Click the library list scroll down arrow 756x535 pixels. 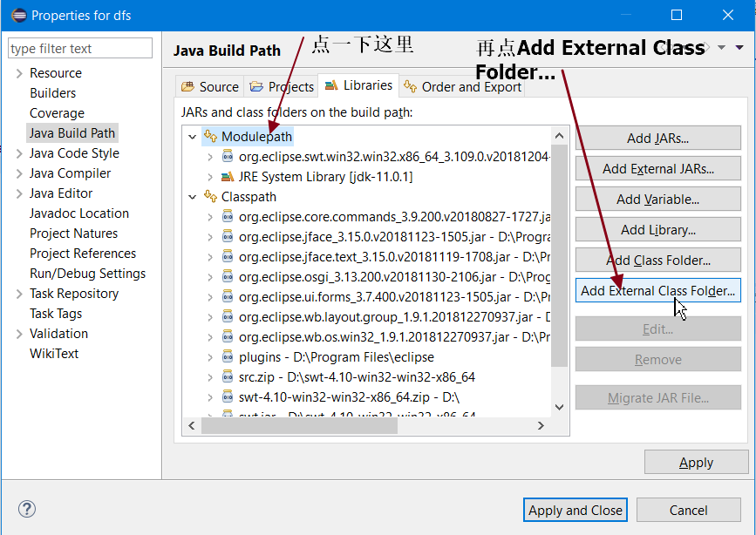pyautogui.click(x=559, y=407)
